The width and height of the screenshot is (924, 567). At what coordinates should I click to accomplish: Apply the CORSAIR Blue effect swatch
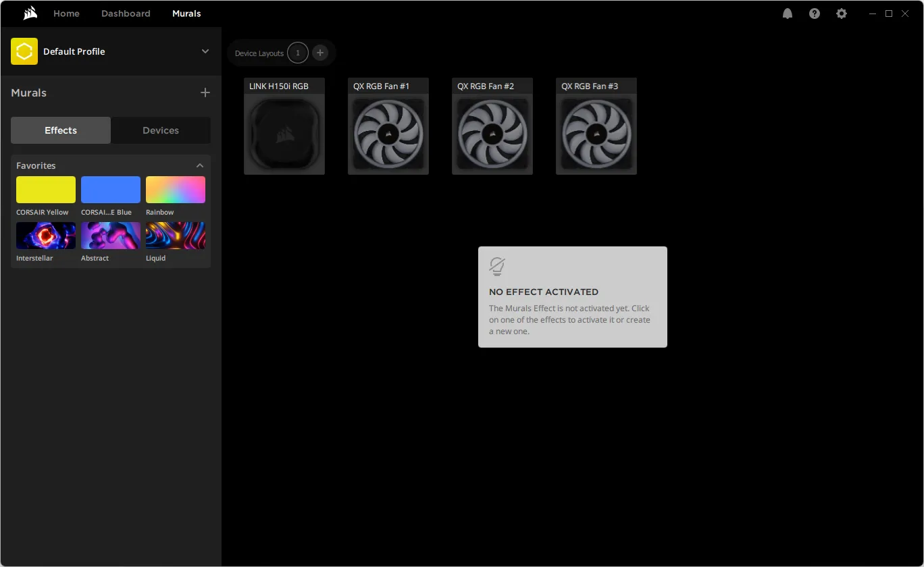tap(111, 190)
